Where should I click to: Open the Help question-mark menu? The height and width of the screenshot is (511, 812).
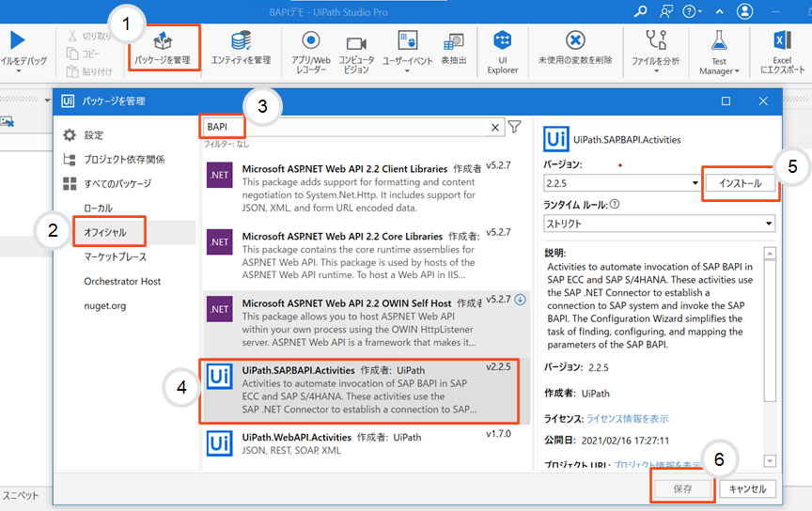692,11
